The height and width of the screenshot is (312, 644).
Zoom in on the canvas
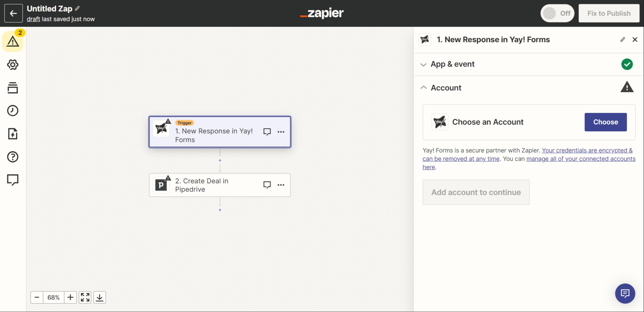click(x=70, y=298)
